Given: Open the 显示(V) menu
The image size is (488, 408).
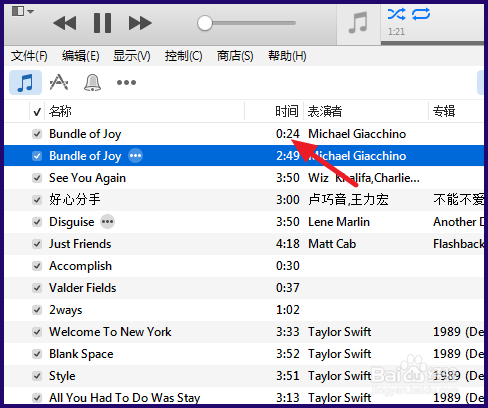Looking at the screenshot, I should (132, 56).
